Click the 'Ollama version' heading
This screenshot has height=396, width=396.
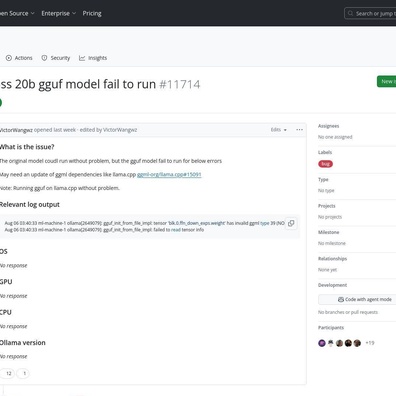coord(23,343)
